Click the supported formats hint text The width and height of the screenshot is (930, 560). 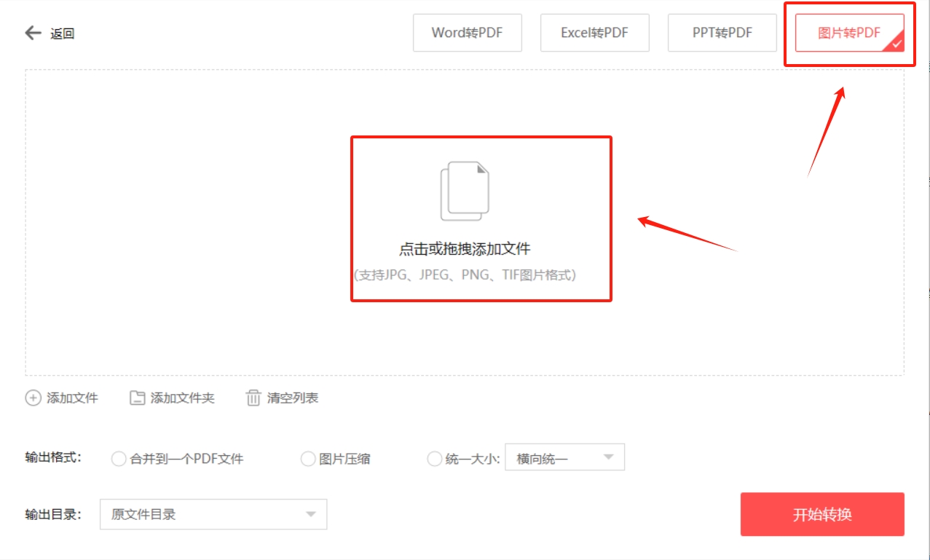click(x=465, y=275)
